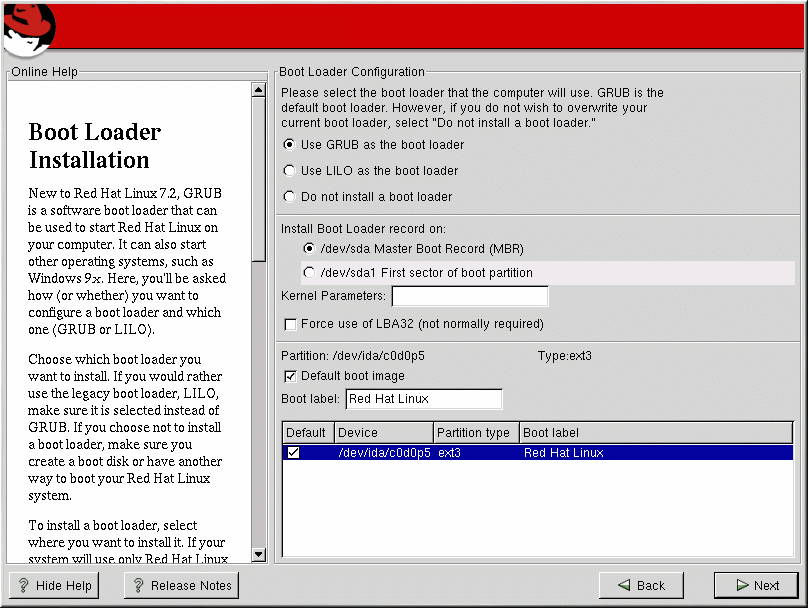The image size is (808, 608).
Task: Click the Red Hat logo
Action: coord(29,29)
